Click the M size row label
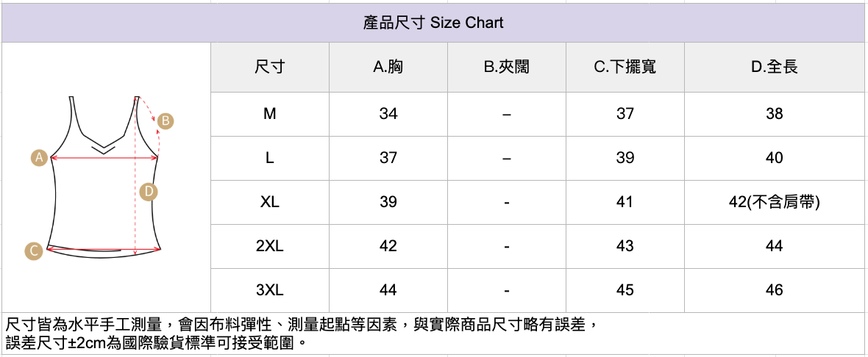This screenshot has width=868, height=357. tap(269, 114)
